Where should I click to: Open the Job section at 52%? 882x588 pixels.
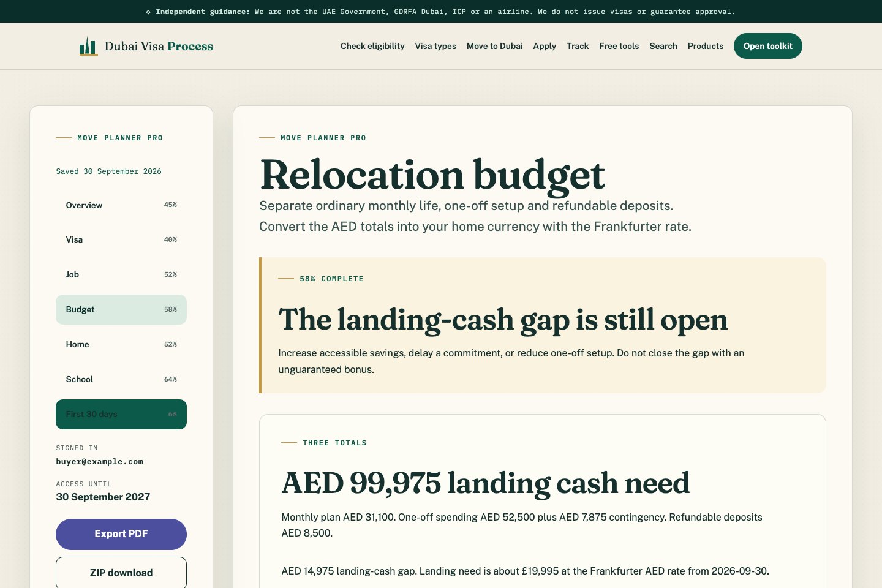(x=121, y=274)
